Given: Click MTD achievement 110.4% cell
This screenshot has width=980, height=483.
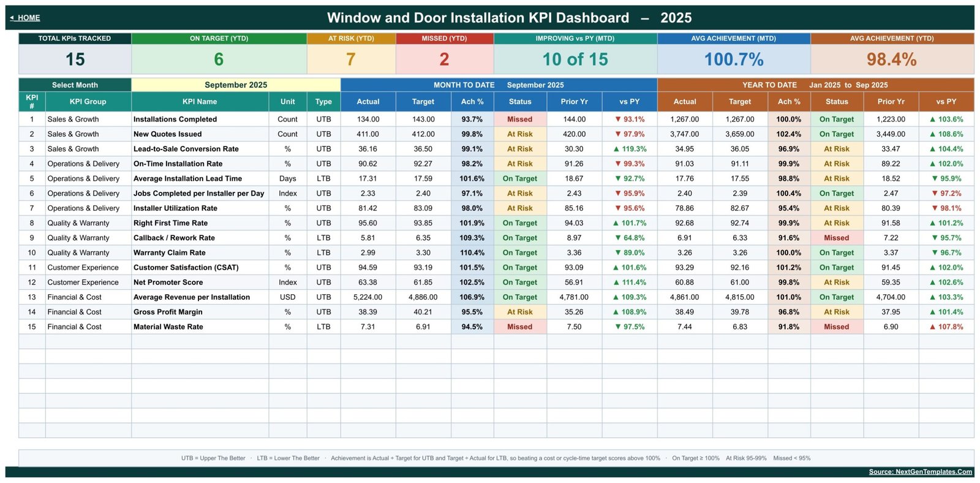Looking at the screenshot, I should pos(472,253).
